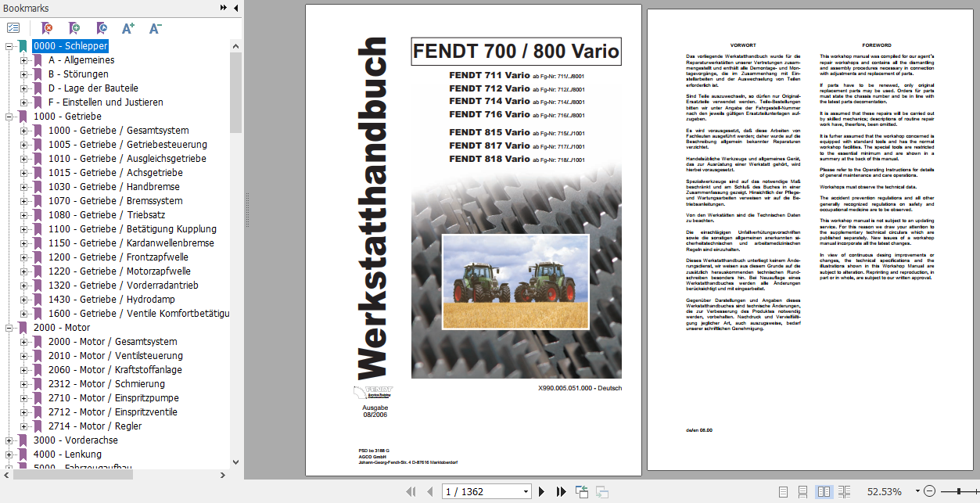The height and width of the screenshot is (503, 980).
Task: Click bookmark icon of A - Allgemeines
Action: coord(38,60)
